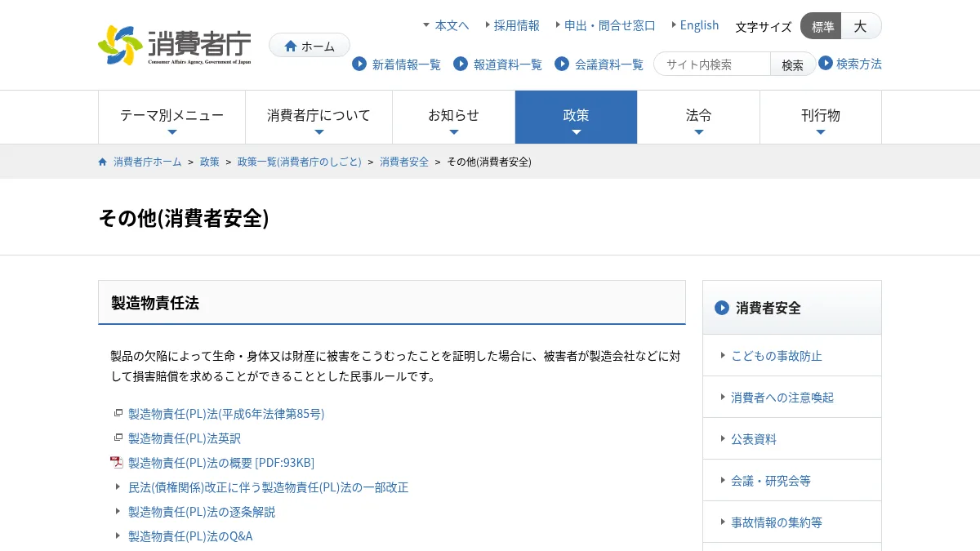This screenshot has width=980, height=551.
Task: Open 製造物責任(PL)法の概要 PDF link
Action: click(x=221, y=463)
